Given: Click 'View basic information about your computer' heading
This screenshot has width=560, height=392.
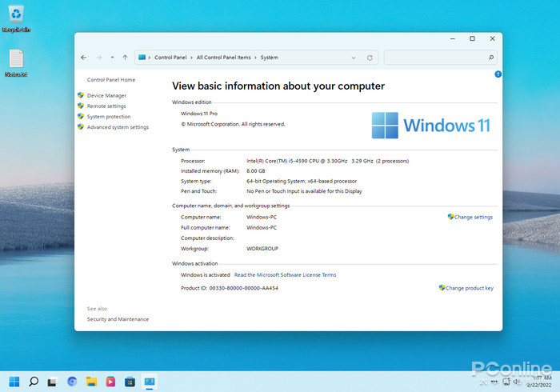Looking at the screenshot, I should pyautogui.click(x=278, y=86).
